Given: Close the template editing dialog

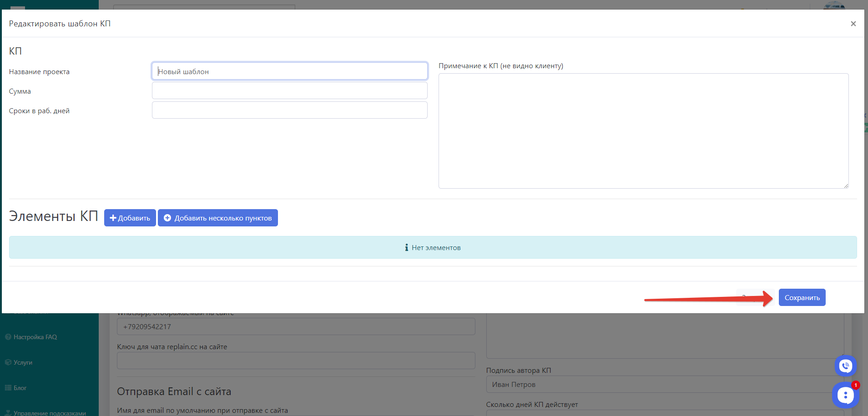Looking at the screenshot, I should [853, 24].
